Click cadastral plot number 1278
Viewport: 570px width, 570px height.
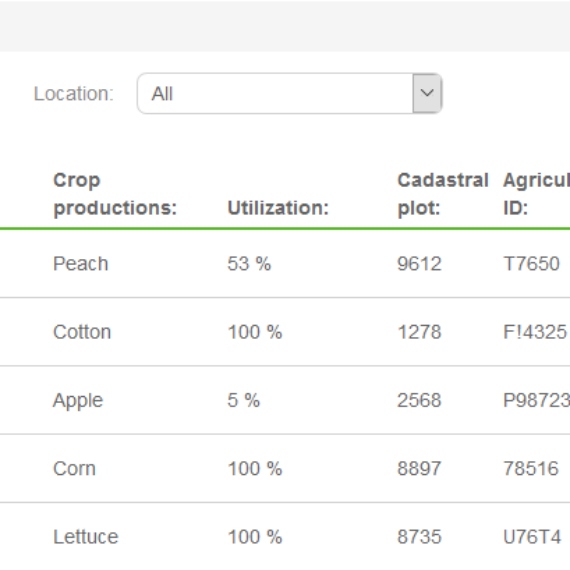[420, 332]
